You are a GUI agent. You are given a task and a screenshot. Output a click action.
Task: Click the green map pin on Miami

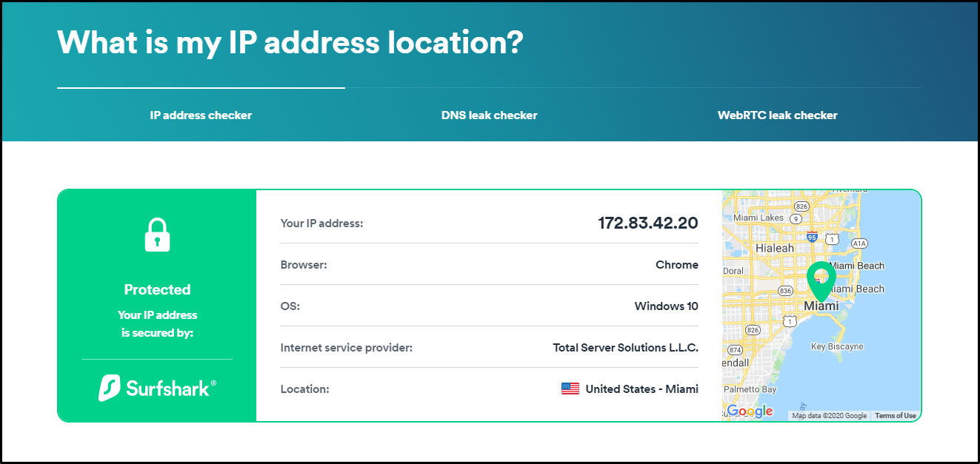pos(821,280)
